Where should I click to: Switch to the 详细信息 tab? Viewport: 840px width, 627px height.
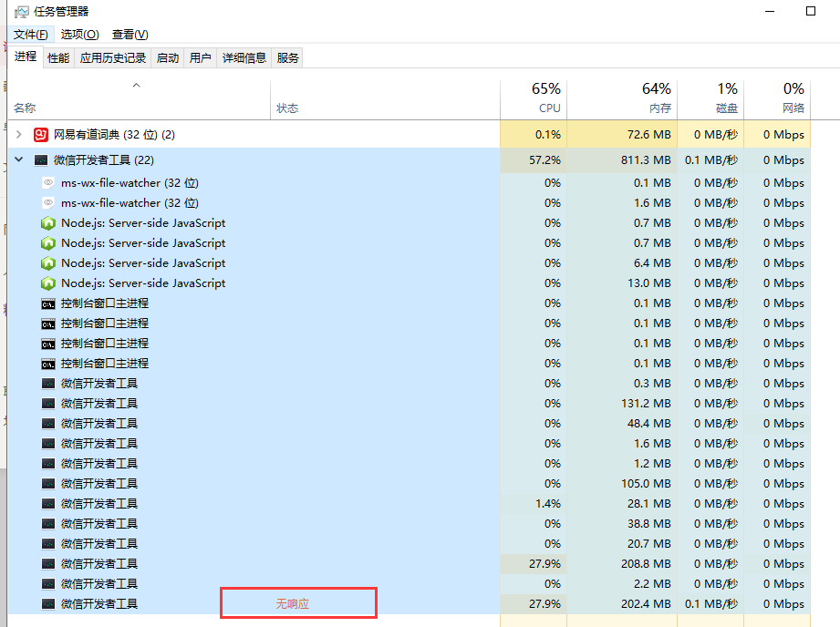pos(244,57)
